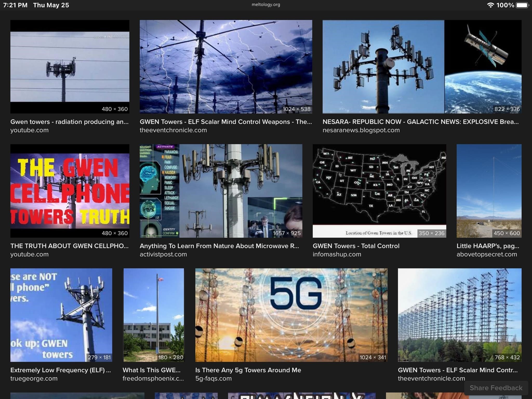Click the freedomsphoenix.c... source
532x399 pixels.
point(153,378)
